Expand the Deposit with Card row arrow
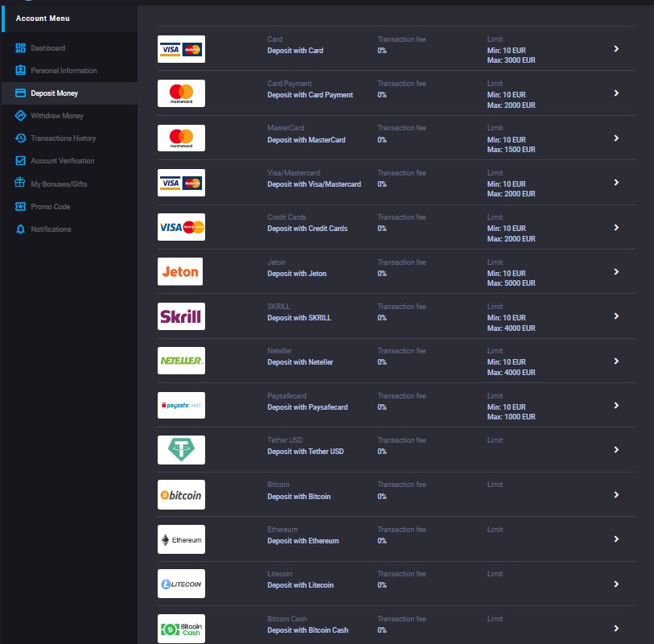654x644 pixels. tap(616, 49)
